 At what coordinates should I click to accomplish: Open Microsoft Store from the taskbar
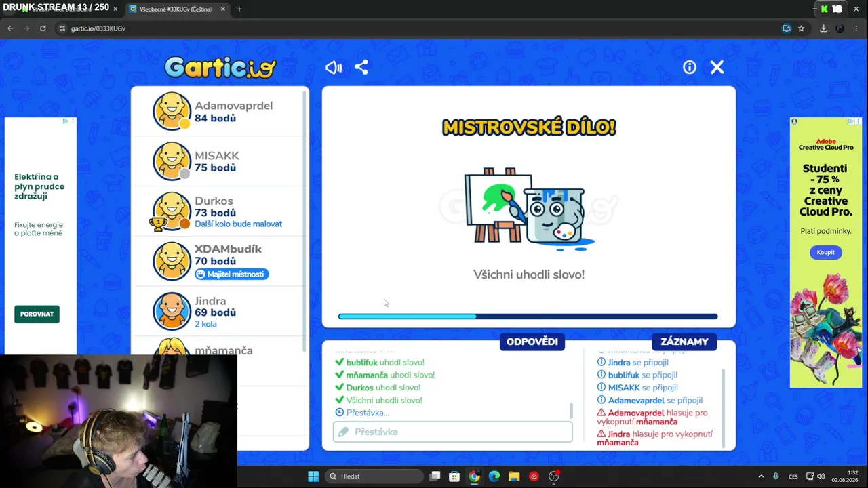click(454, 476)
